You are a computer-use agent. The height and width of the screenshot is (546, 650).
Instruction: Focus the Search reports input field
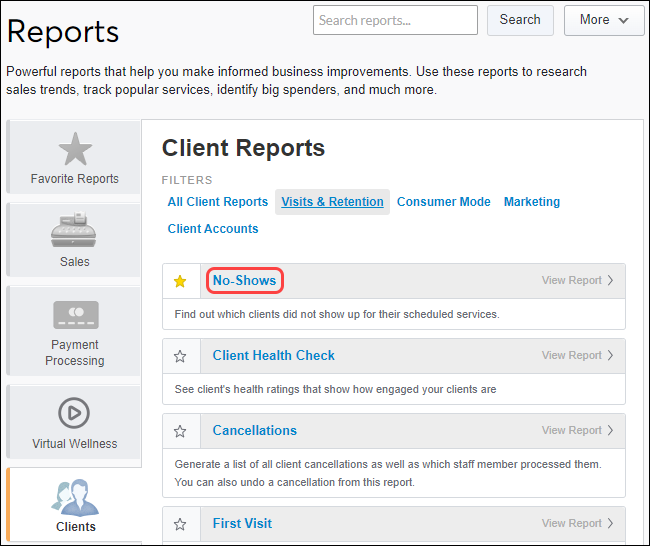click(x=395, y=20)
